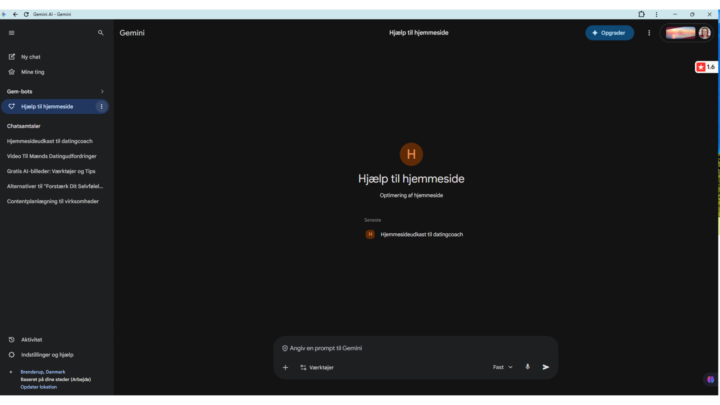Expand the Gem-bots section chevron
The height and width of the screenshot is (405, 720).
(102, 91)
